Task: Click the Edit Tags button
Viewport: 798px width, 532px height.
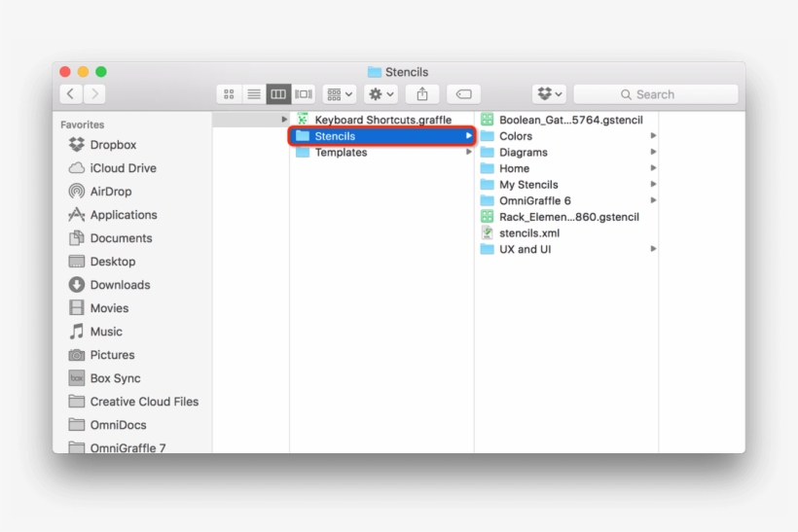Action: coord(463,94)
